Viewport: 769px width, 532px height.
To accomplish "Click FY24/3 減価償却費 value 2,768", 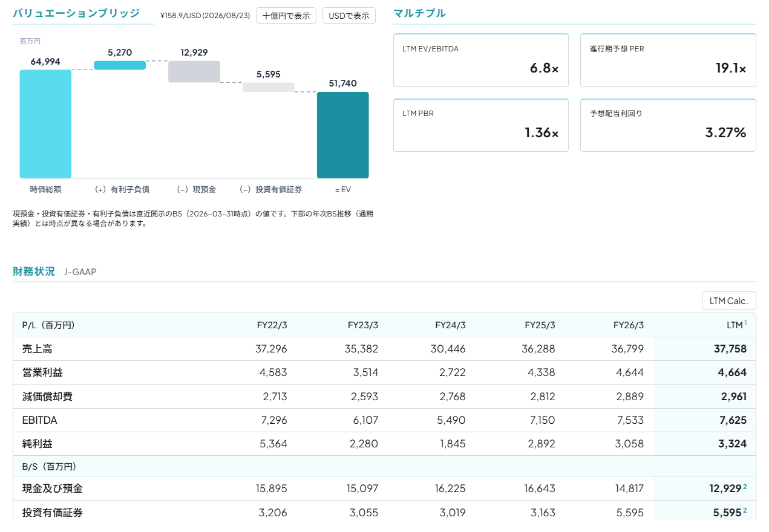I will tap(453, 397).
